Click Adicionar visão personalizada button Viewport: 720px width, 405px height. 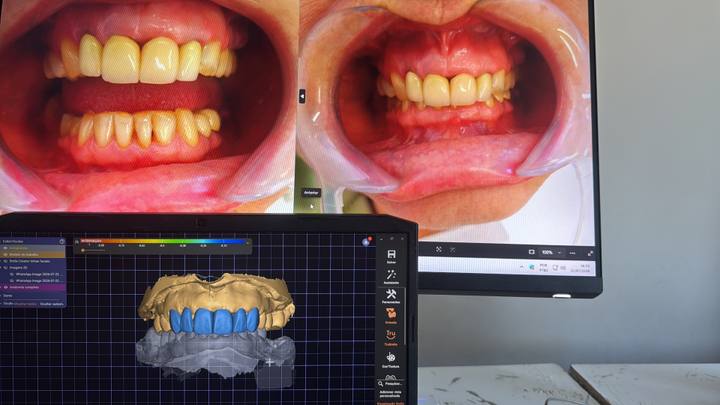(391, 394)
